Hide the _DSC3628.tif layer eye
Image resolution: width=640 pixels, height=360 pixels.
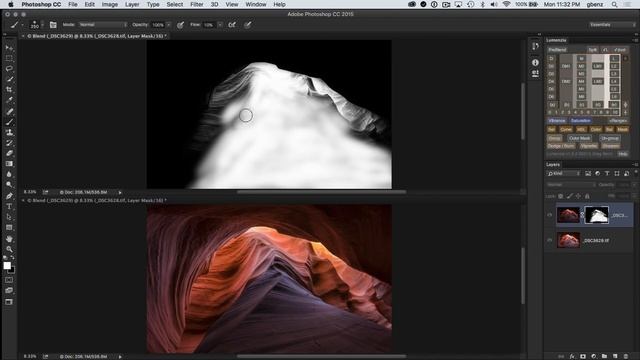550,240
